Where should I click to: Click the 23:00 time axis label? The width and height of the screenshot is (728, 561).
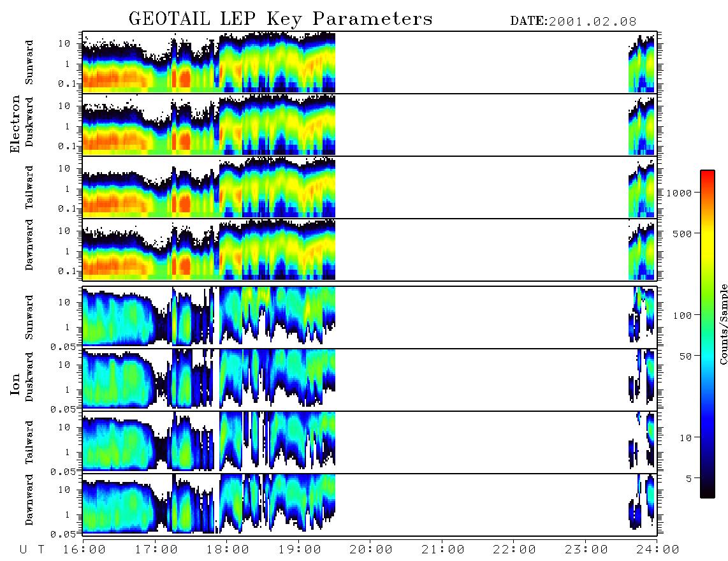(586, 550)
